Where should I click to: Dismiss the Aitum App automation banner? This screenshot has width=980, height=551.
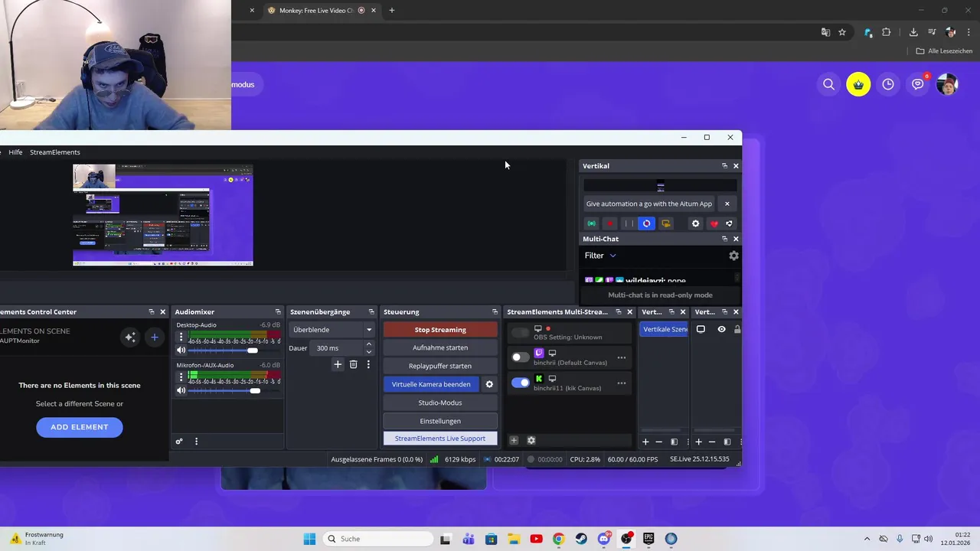tap(727, 204)
